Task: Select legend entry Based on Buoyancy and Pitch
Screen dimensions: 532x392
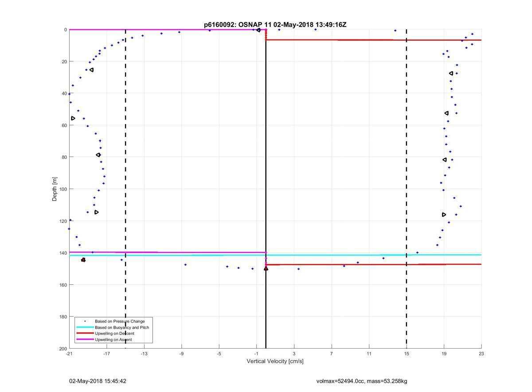Action: click(x=122, y=327)
